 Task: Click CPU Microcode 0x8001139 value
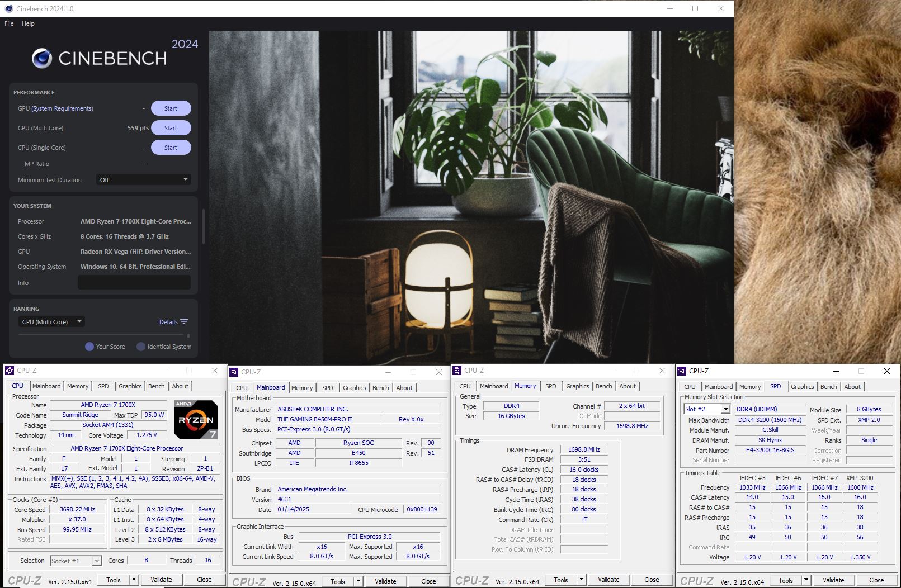pyautogui.click(x=422, y=509)
